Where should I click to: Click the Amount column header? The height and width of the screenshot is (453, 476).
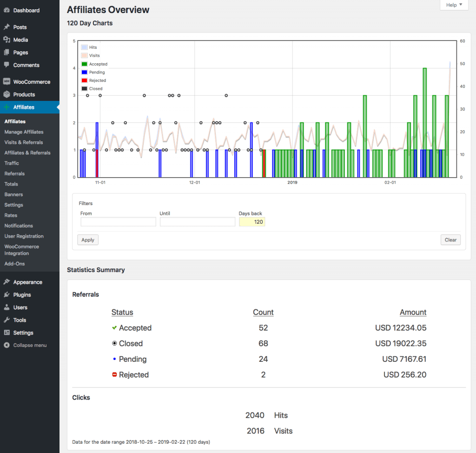[x=413, y=312]
